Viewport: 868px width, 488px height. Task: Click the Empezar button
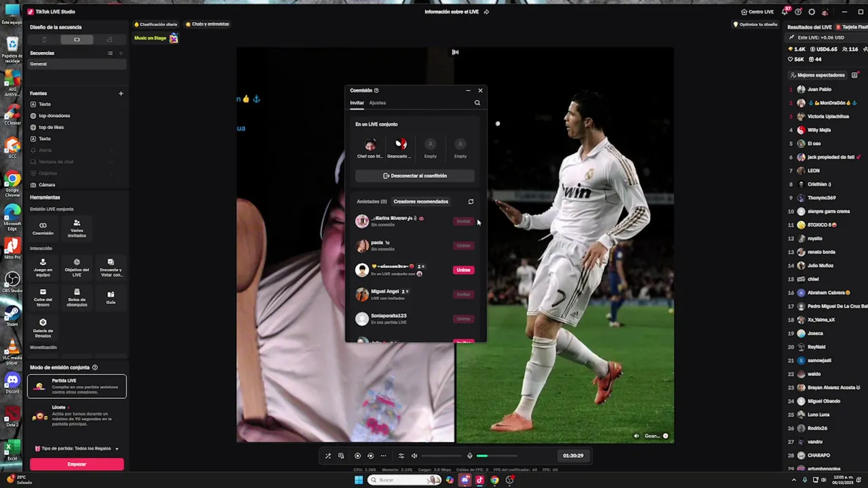[x=77, y=464]
